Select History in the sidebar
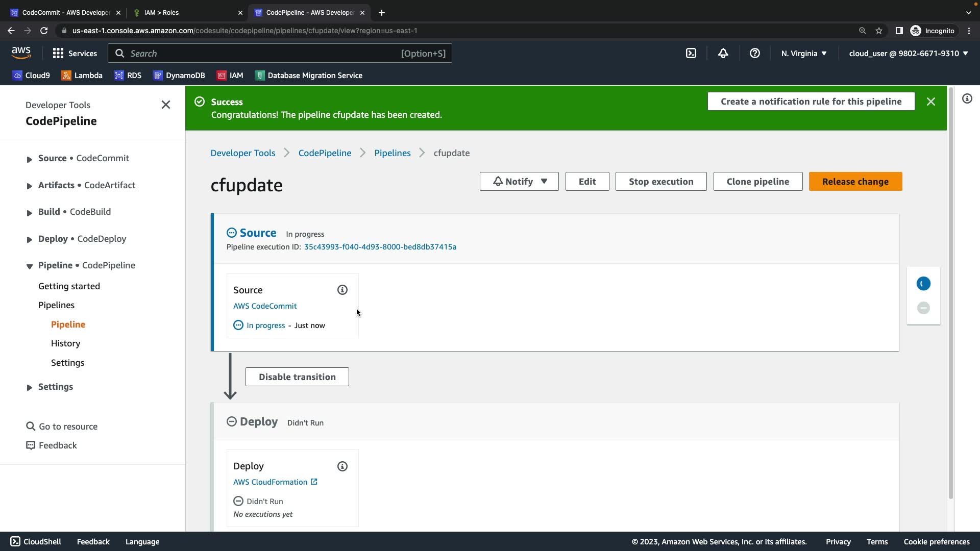The height and width of the screenshot is (551, 980). [65, 343]
